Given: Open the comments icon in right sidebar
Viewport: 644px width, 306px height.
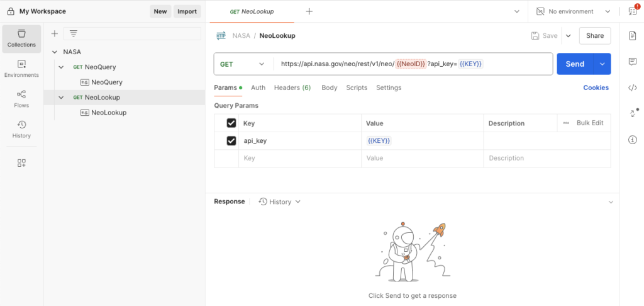Looking at the screenshot, I should coord(633,62).
